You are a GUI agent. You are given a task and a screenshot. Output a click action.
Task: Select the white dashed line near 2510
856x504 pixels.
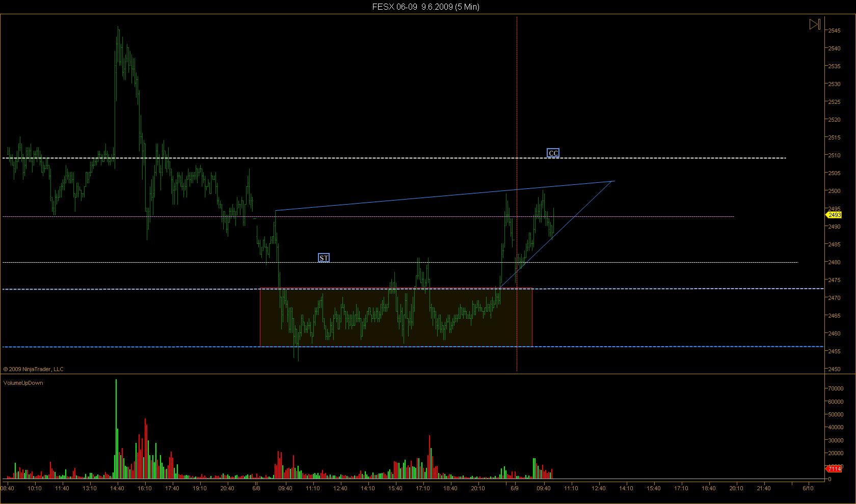click(394, 158)
